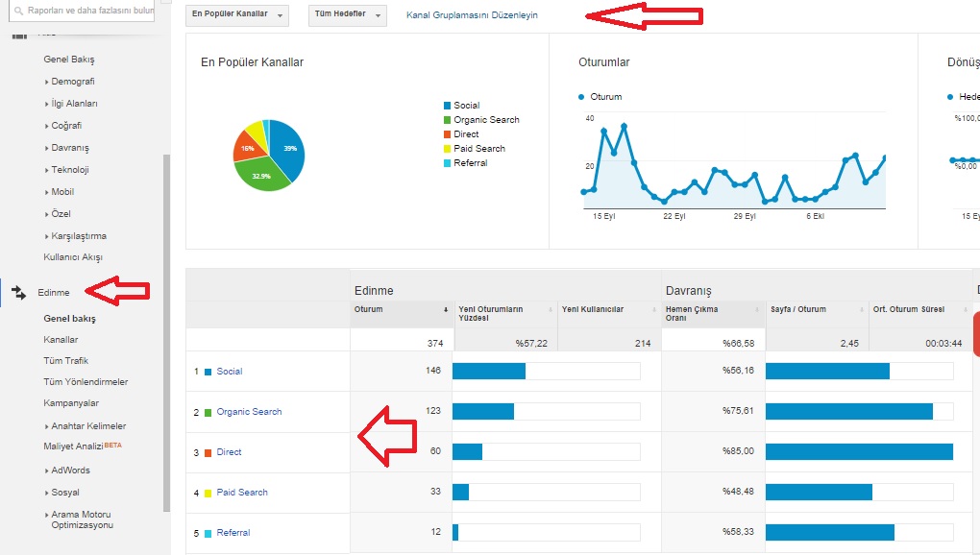Select Tüm Trafik in sidebar

[65, 361]
